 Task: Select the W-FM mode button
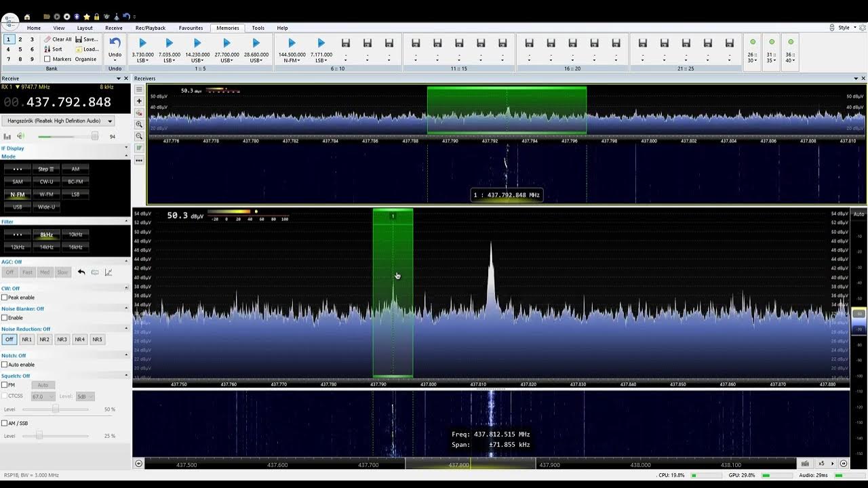pyautogui.click(x=46, y=195)
